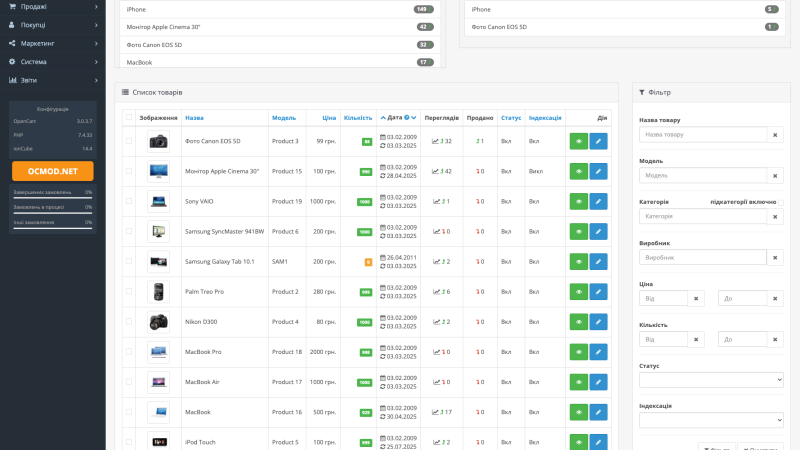Sort the table by Статус column
This screenshot has width=800, height=450.
coord(511,118)
